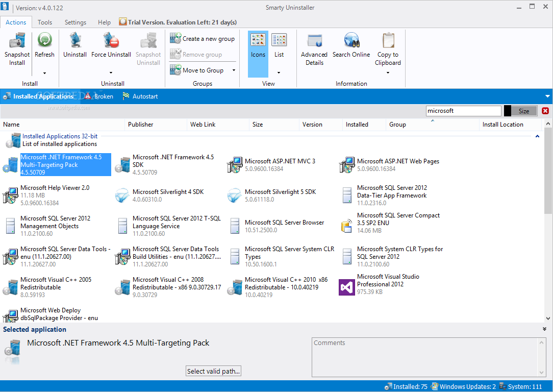Select Microsoft .NET Framework 4.5 SDK icon
Image resolution: width=553 pixels, height=392 pixels.
coord(122,165)
